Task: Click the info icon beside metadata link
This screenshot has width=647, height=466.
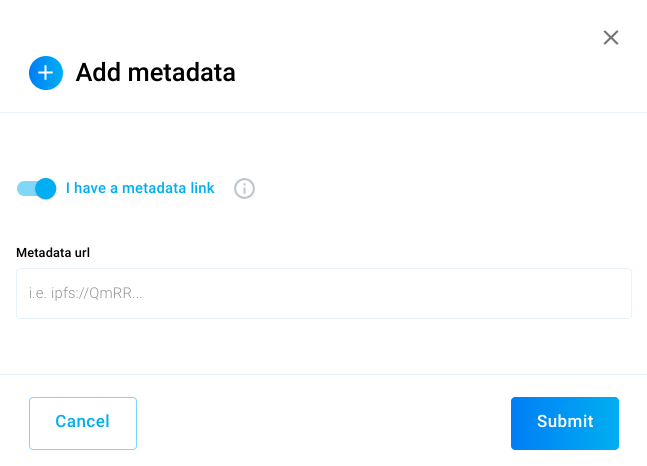Action: (245, 188)
